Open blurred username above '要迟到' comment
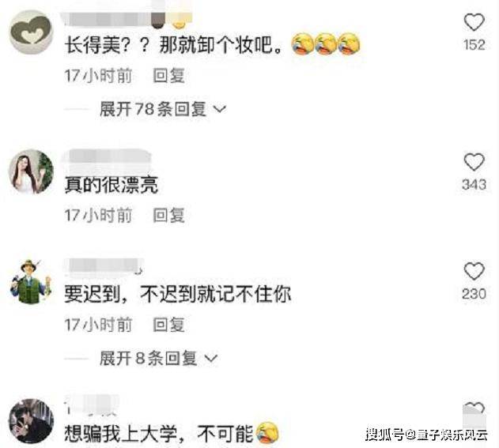This screenshot has height=448, width=499. (x=104, y=266)
